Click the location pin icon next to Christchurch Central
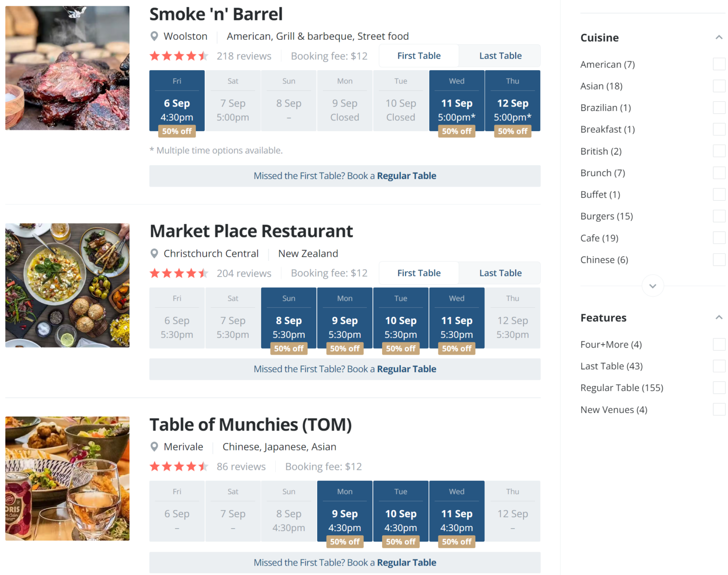 (154, 253)
